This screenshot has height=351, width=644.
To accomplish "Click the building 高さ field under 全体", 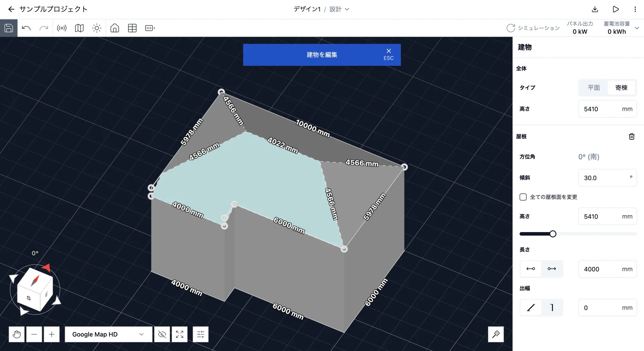I will (x=607, y=109).
